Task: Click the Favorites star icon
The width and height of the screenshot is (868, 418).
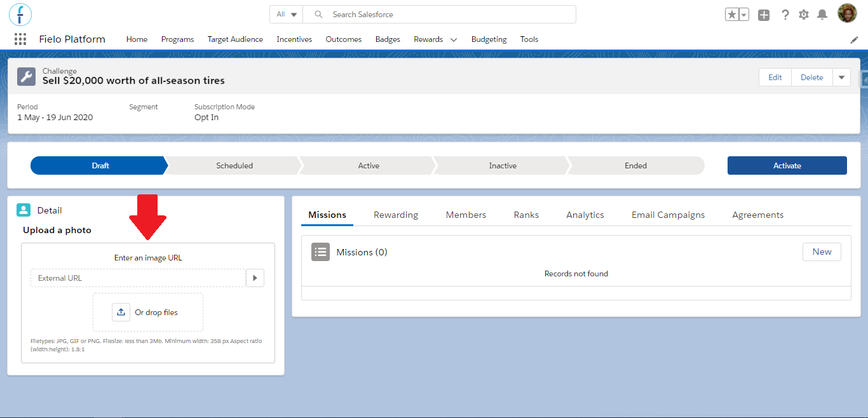Action: 732,15
